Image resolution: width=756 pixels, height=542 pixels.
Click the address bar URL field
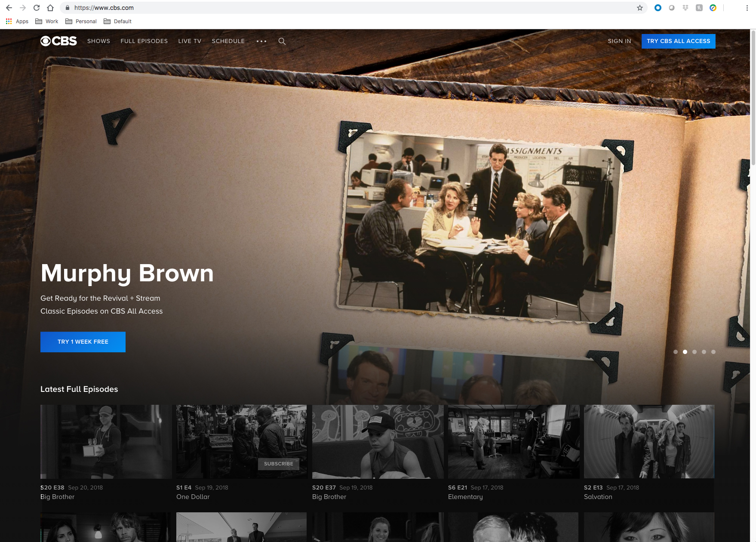[353, 8]
